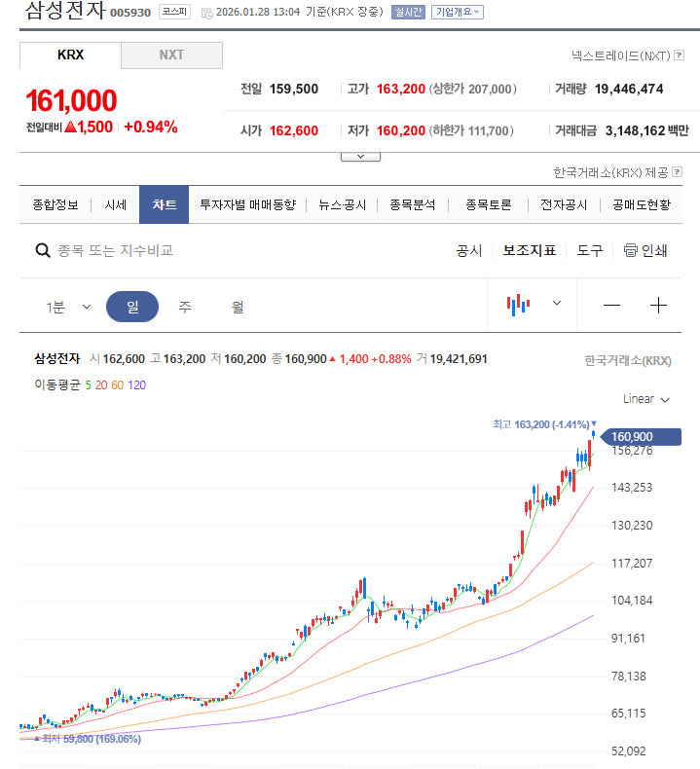Click the 거래대금 3,148,162 백만 value

[x=646, y=130]
